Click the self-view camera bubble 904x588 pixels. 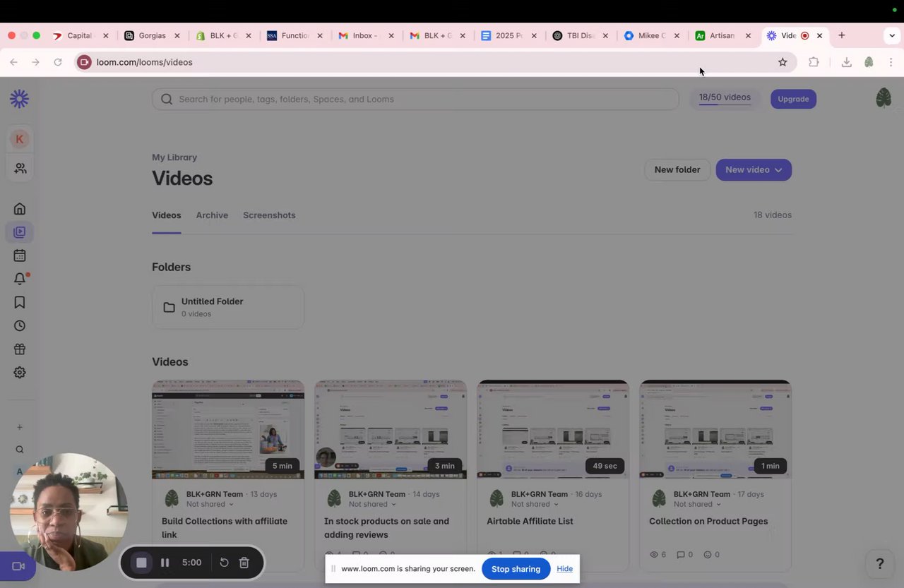69,512
